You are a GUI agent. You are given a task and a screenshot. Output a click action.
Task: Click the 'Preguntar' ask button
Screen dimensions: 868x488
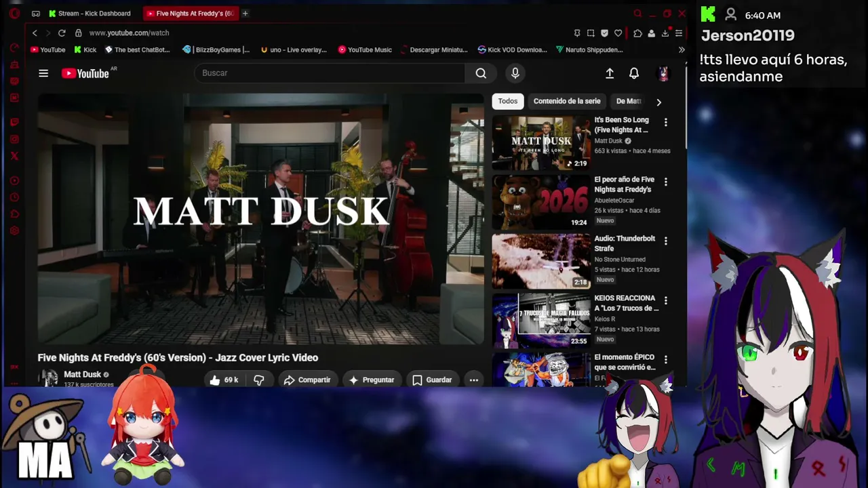coord(371,380)
